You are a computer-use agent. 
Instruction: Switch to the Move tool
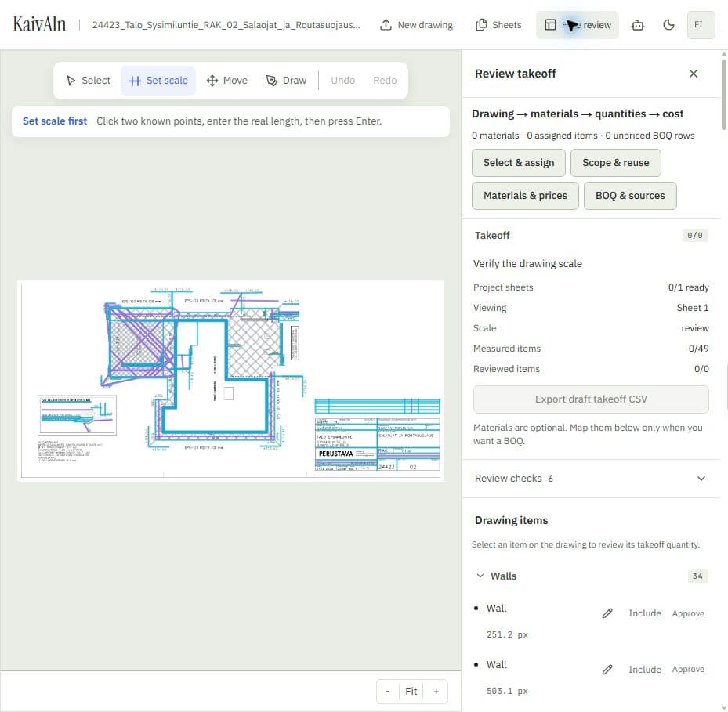pos(227,81)
